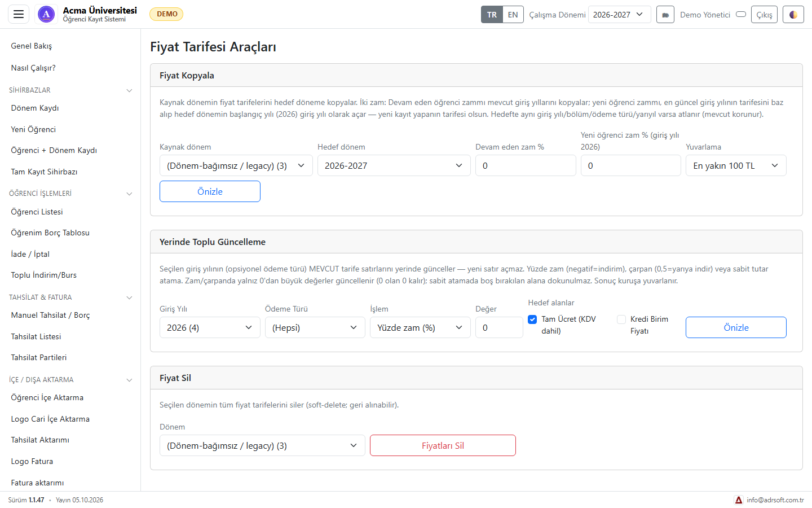Open the Yuvarlama dropdown
This screenshot has width=812, height=508.
click(x=736, y=165)
